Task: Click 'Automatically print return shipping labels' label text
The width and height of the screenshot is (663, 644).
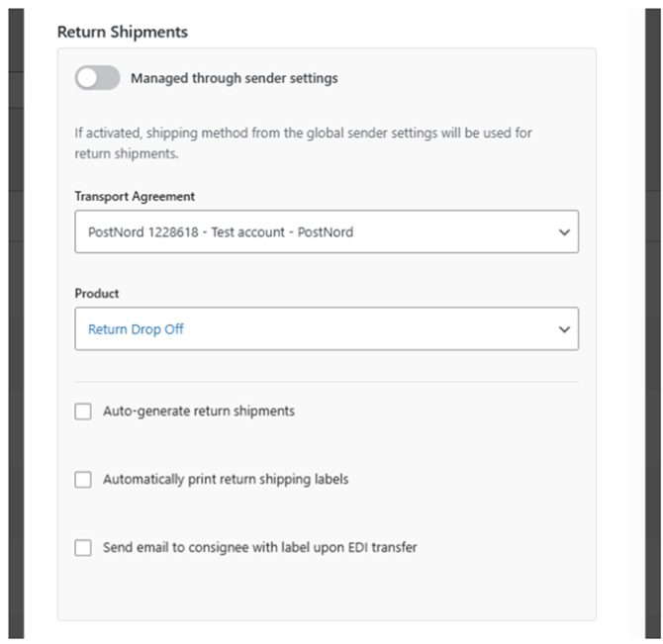Action: [226, 479]
